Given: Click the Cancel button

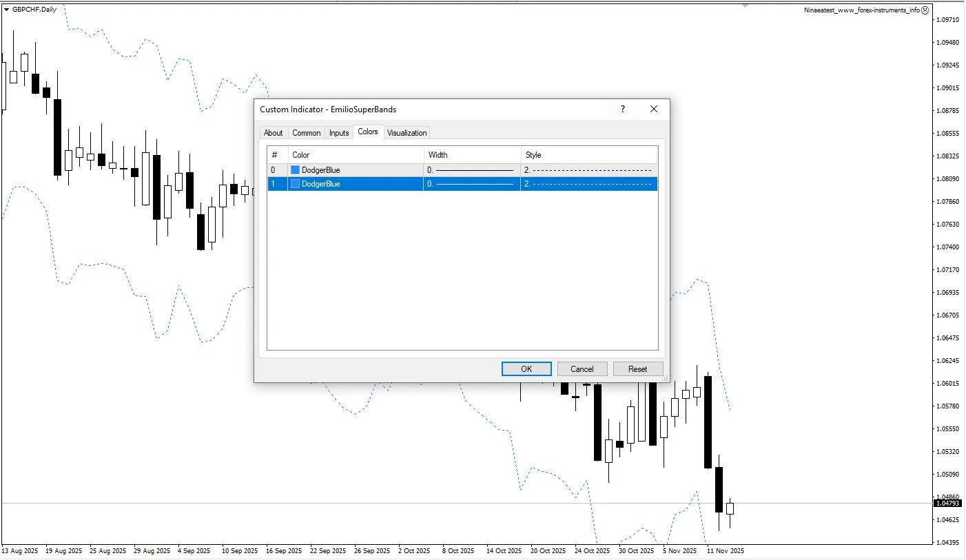Looking at the screenshot, I should coord(582,369).
